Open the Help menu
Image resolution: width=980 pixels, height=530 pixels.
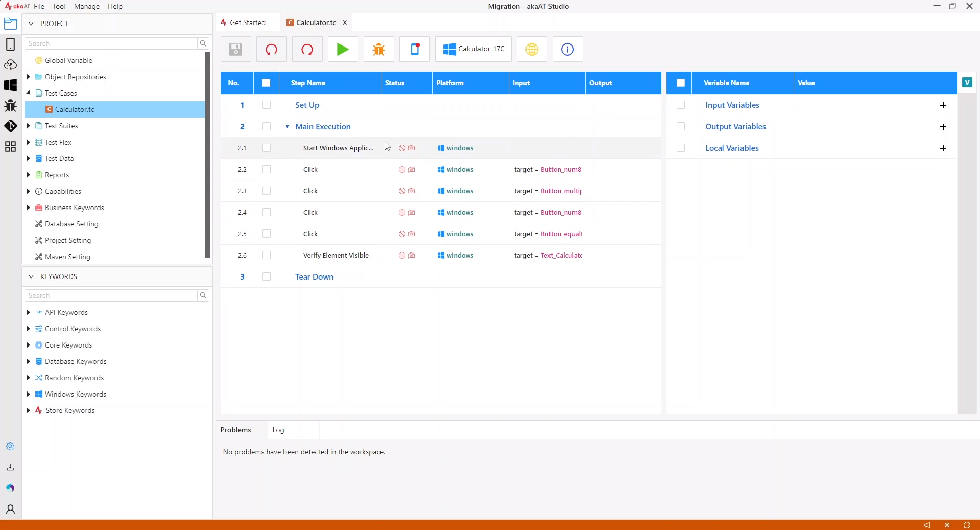pos(115,6)
